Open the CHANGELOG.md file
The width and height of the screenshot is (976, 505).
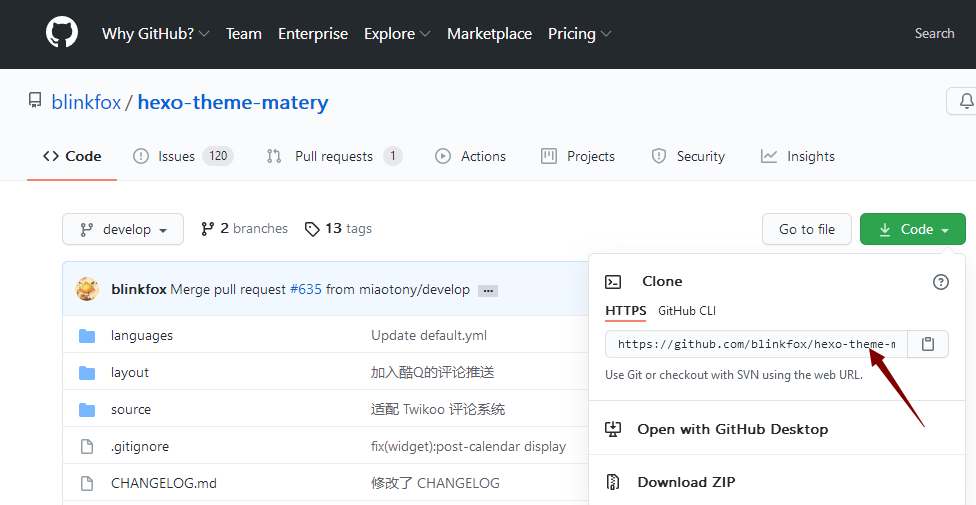pos(164,483)
